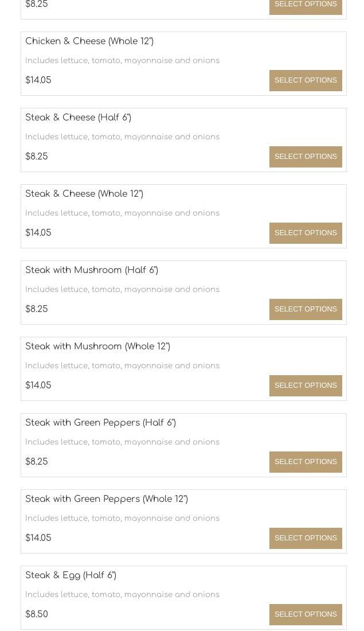Select options for Steak with Green Peppers Half
This screenshot has height=631, width=364.
pos(306,462)
